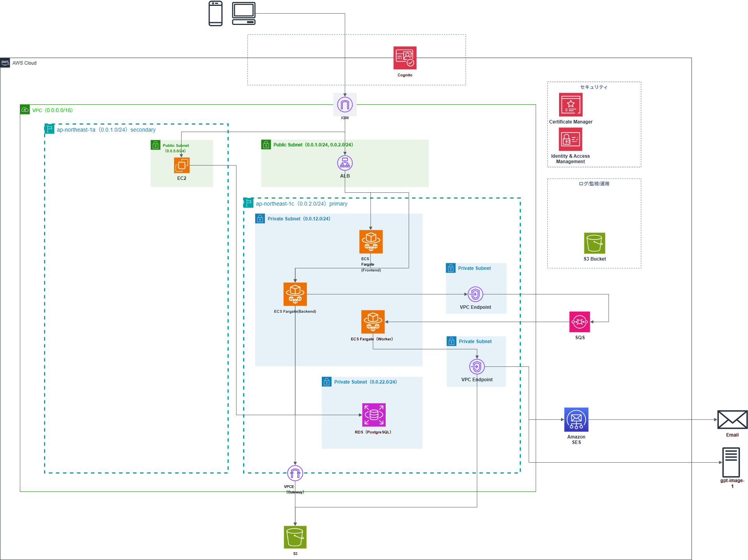Select the Identity & Access Management icon
The image size is (748, 560).
pyautogui.click(x=570, y=139)
